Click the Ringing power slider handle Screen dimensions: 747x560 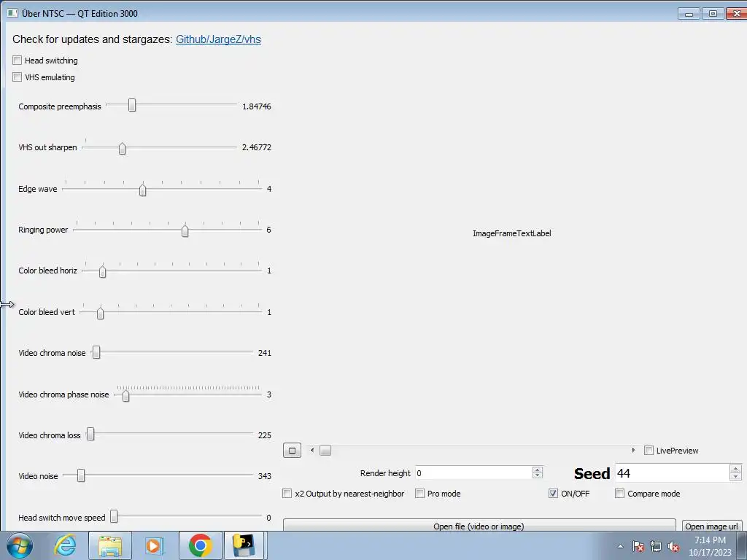(185, 230)
